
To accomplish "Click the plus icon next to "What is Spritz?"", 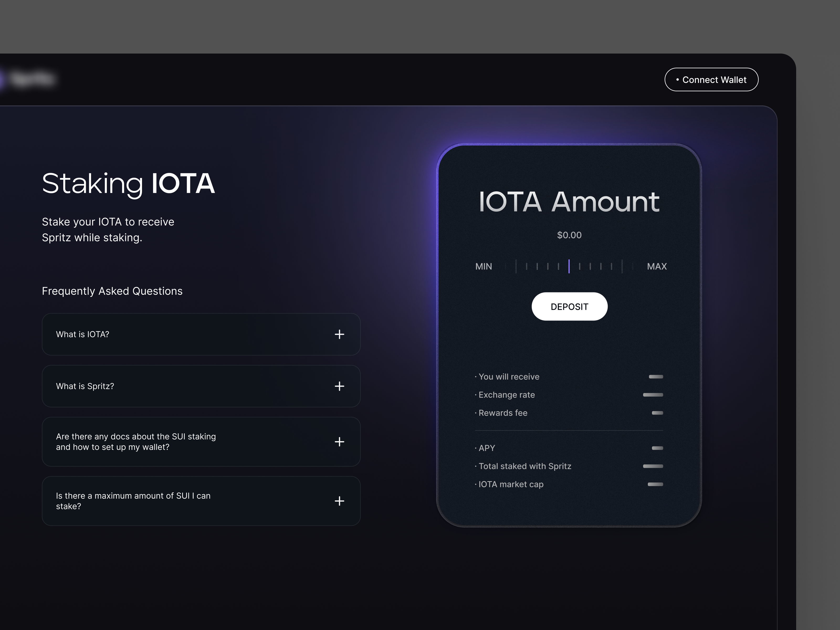I will click(x=339, y=386).
